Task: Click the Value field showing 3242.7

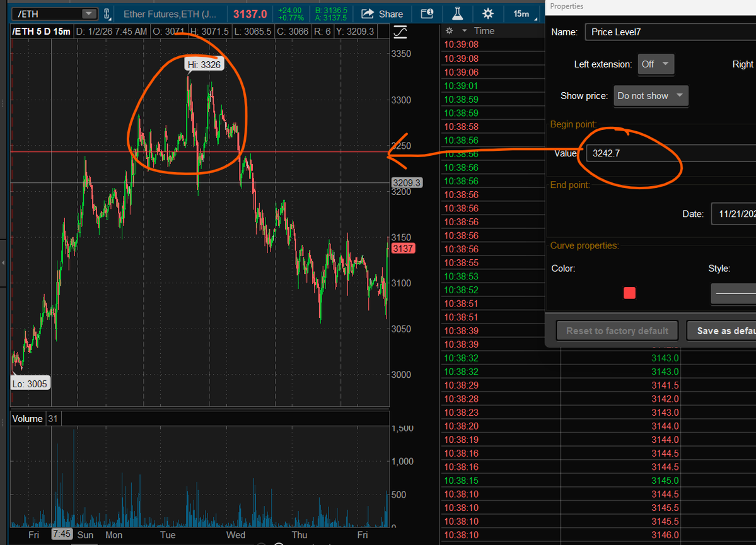Action: click(x=671, y=153)
